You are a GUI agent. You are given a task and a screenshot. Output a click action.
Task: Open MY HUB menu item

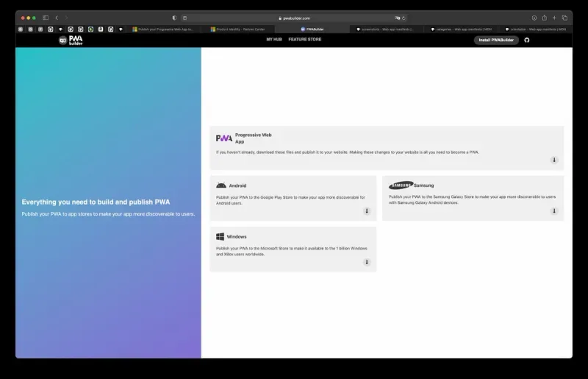pyautogui.click(x=274, y=40)
